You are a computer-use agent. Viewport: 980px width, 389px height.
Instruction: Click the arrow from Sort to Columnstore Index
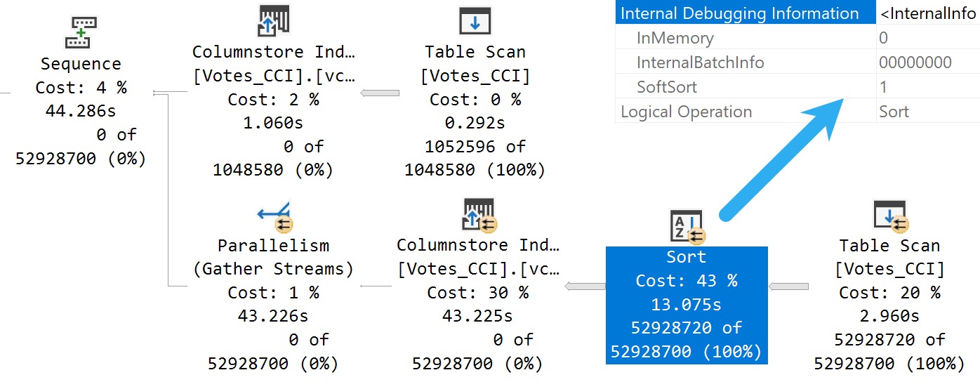(x=585, y=286)
